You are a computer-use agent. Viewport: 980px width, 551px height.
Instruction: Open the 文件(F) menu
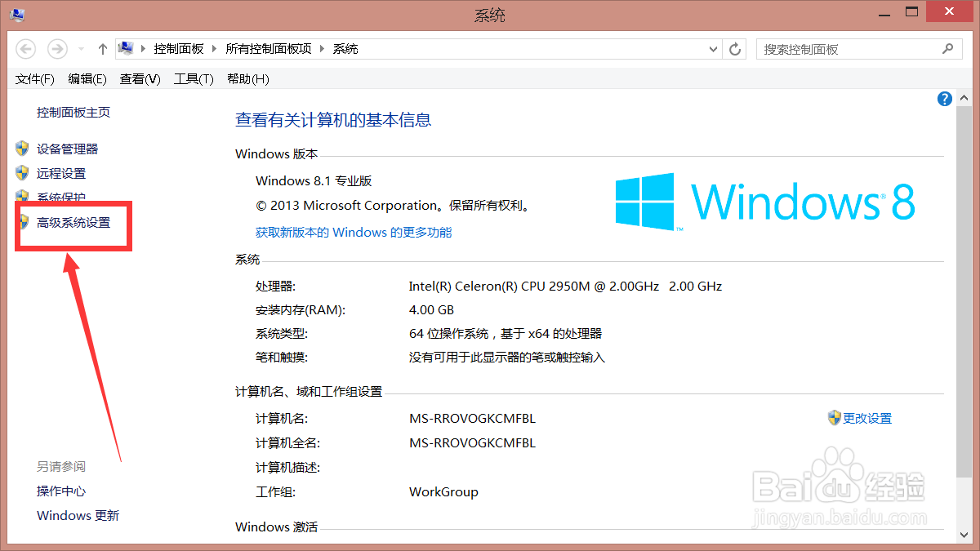point(35,79)
